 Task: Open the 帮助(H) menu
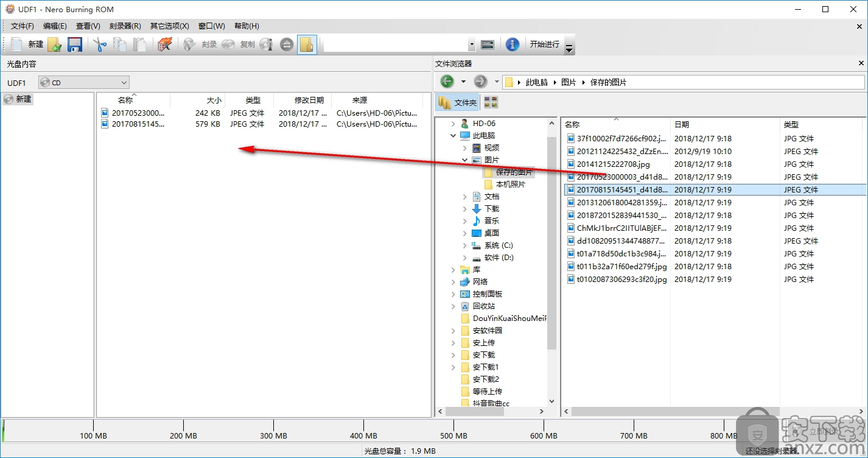pyautogui.click(x=247, y=26)
